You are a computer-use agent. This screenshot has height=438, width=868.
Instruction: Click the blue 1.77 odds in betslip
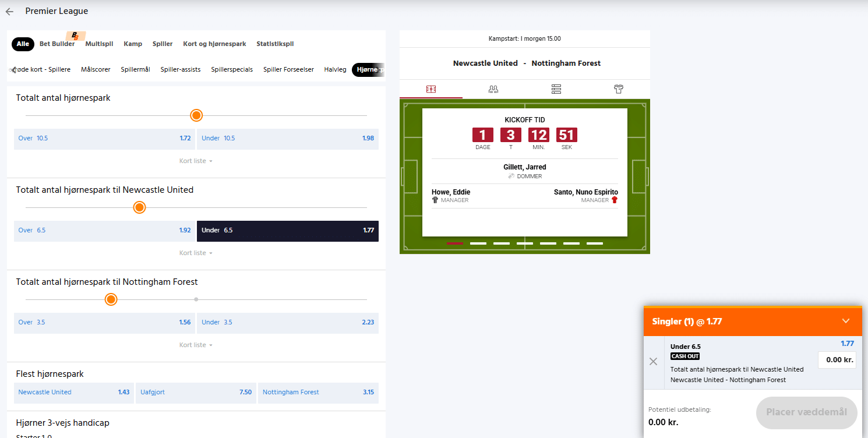click(x=848, y=344)
